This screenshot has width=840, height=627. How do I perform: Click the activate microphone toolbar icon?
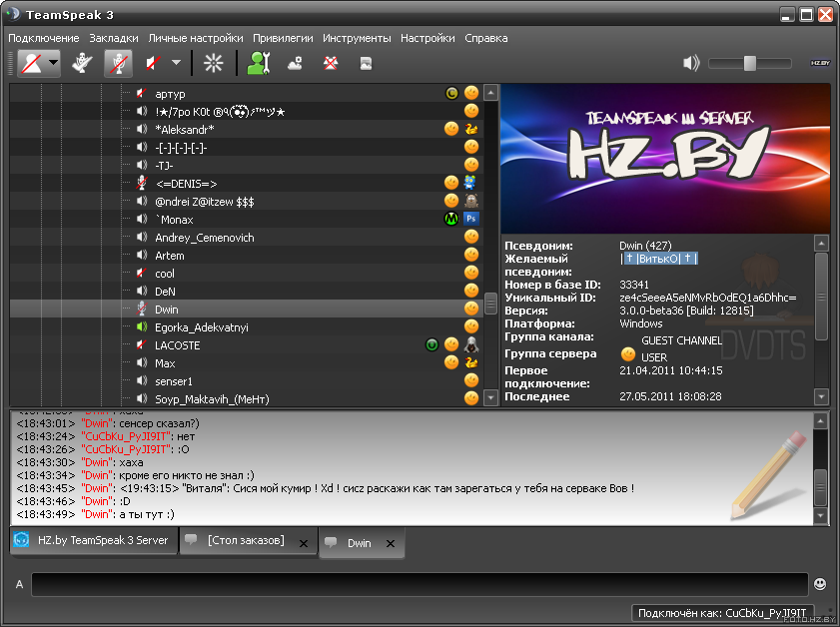click(83, 63)
